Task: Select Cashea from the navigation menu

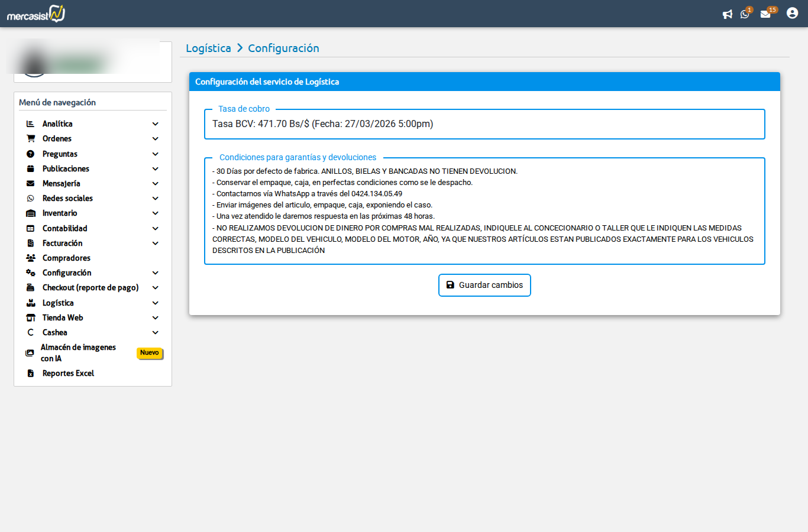Action: coord(54,332)
